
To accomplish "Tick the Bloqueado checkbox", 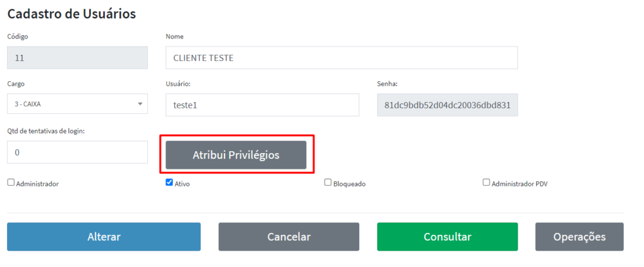I will point(328,183).
